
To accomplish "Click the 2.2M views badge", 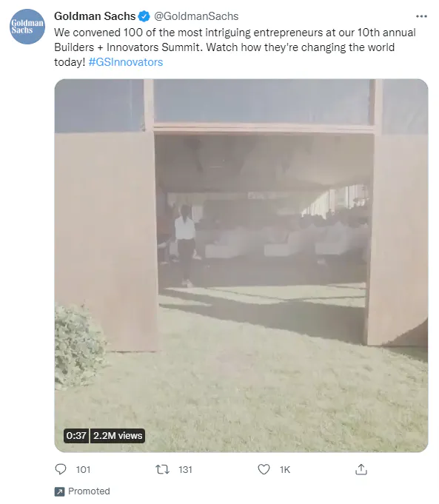I will point(118,435).
